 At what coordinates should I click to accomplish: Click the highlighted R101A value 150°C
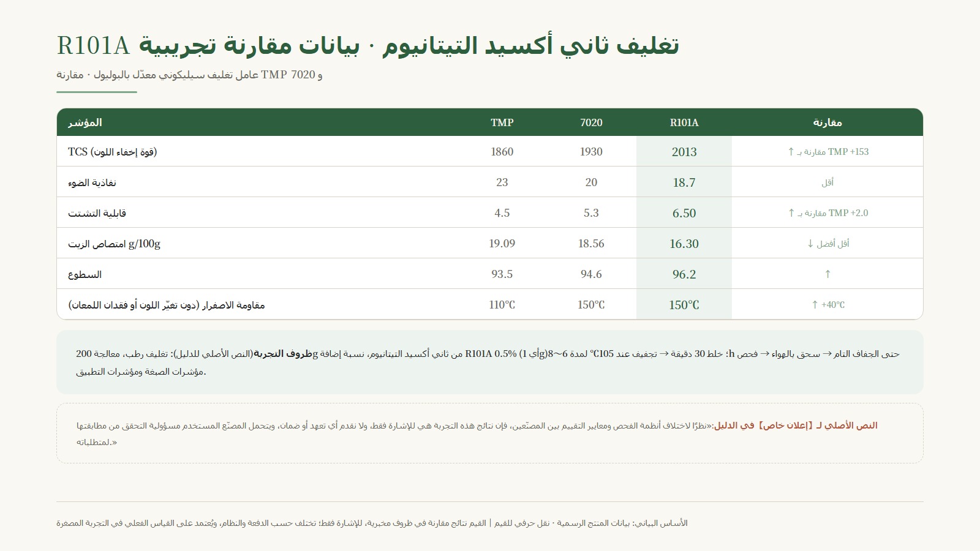click(x=684, y=305)
